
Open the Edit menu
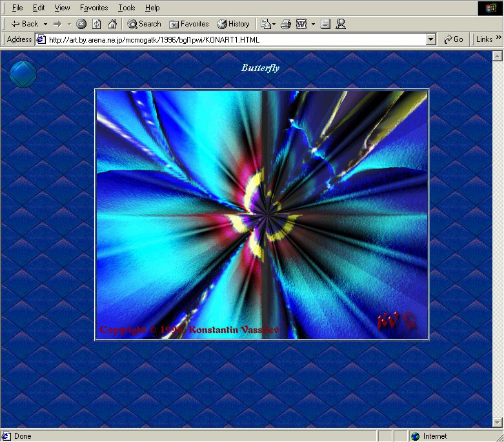pos(39,8)
